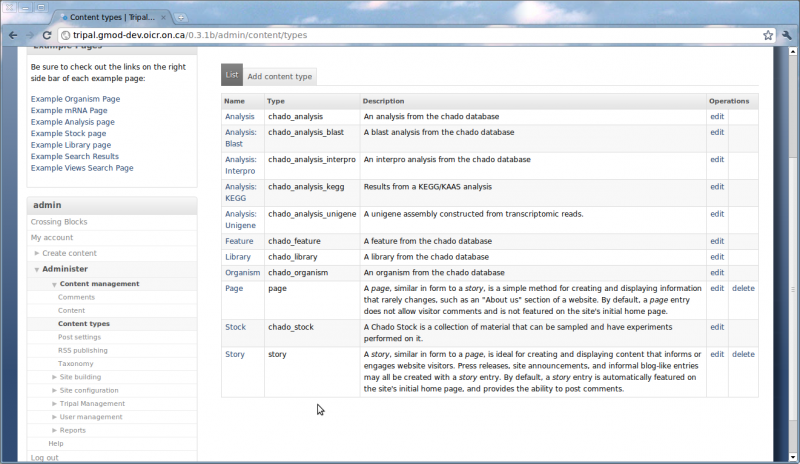Edit the chado_stock content type
800x464 pixels.
click(x=717, y=327)
